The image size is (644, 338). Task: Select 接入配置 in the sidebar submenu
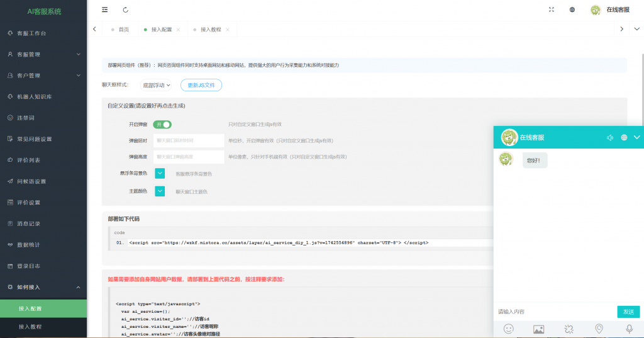43,308
